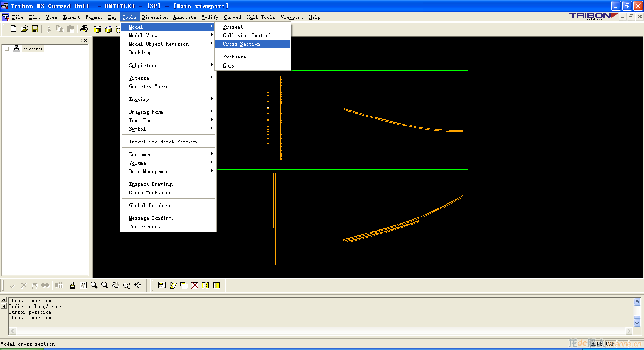Click the greyed-out Cut scissors icon
This screenshot has width=644, height=350.
click(49, 29)
